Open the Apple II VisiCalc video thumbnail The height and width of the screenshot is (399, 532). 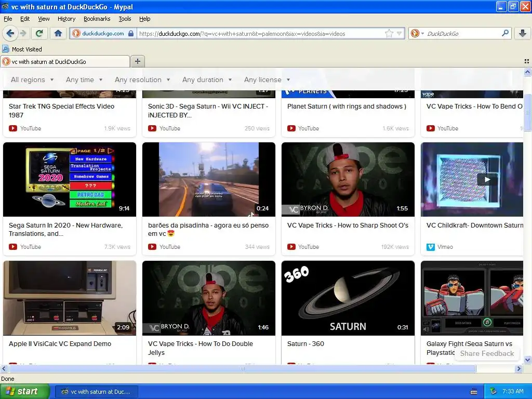coord(70,298)
